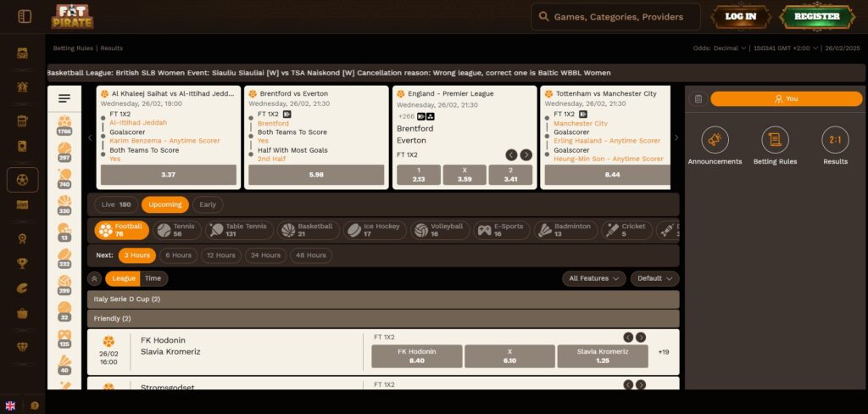Click the sports list hamburger icon
Image resolution: width=868 pixels, height=414 pixels.
(64, 98)
